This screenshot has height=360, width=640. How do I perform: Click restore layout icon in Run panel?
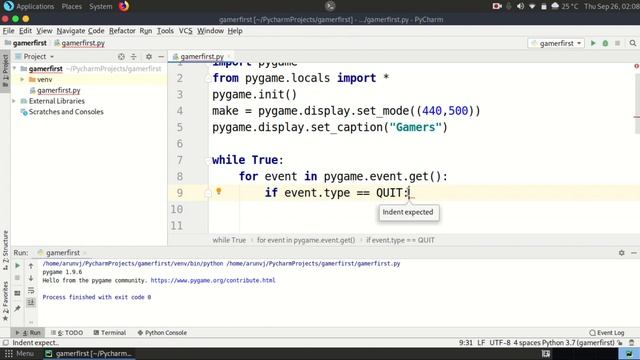click(x=18, y=293)
